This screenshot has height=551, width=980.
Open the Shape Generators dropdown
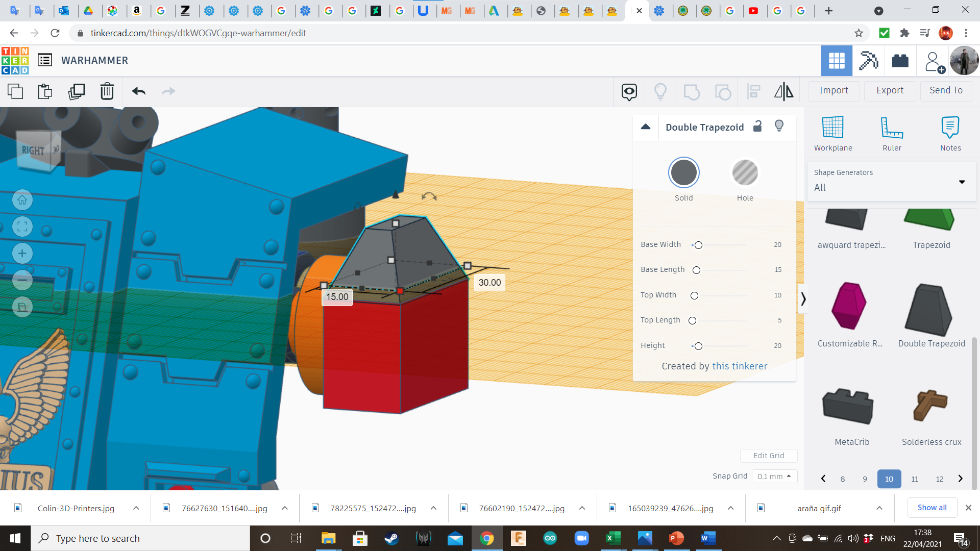pos(892,181)
